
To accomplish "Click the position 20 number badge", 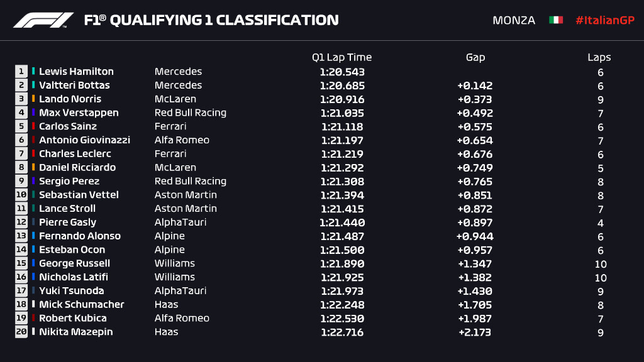I will point(22,332).
